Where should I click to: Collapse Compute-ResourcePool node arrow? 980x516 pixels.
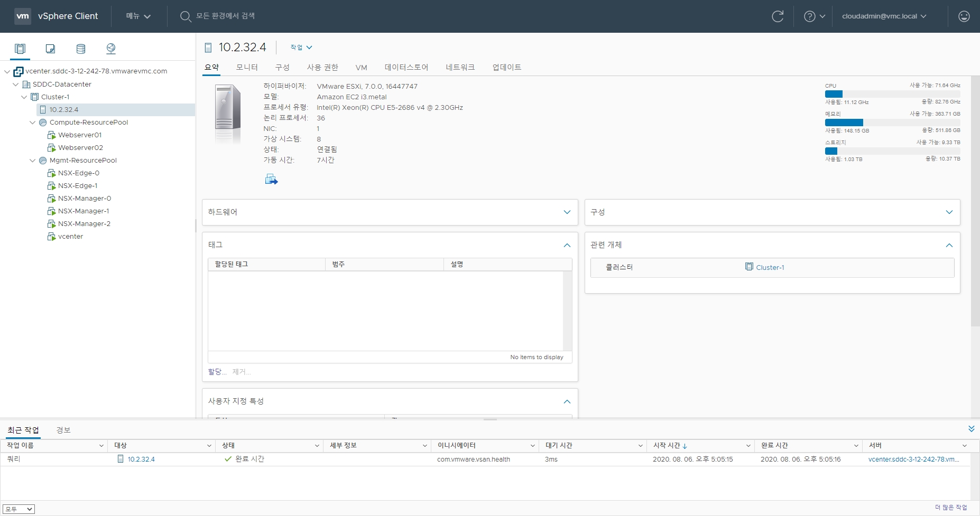pos(32,122)
